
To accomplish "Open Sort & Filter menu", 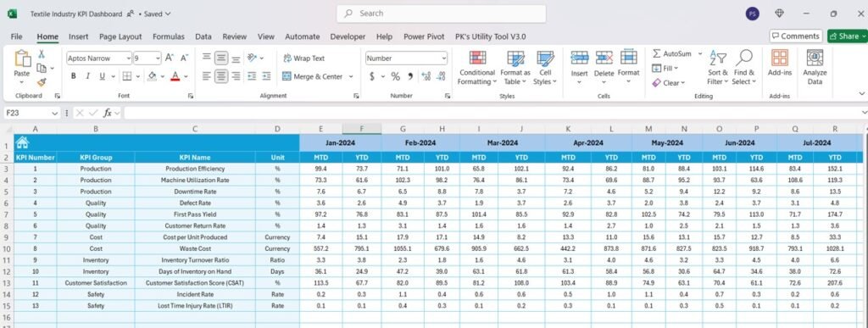I will coord(718,68).
